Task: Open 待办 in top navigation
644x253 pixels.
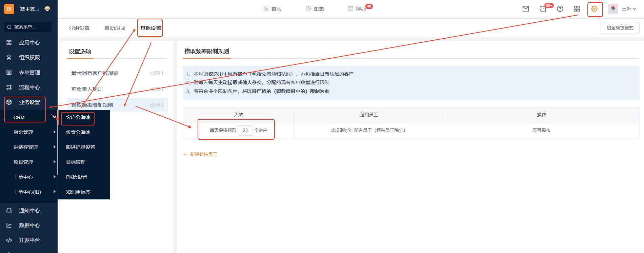Action: click(357, 9)
